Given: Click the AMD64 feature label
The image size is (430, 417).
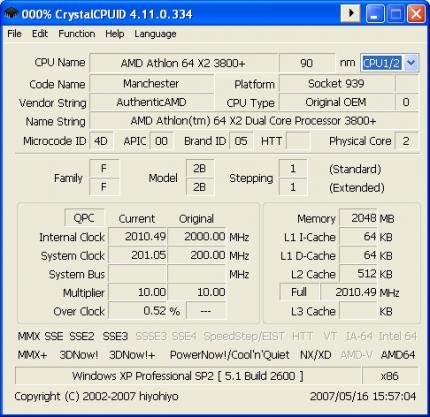Looking at the screenshot, I should [398, 355].
